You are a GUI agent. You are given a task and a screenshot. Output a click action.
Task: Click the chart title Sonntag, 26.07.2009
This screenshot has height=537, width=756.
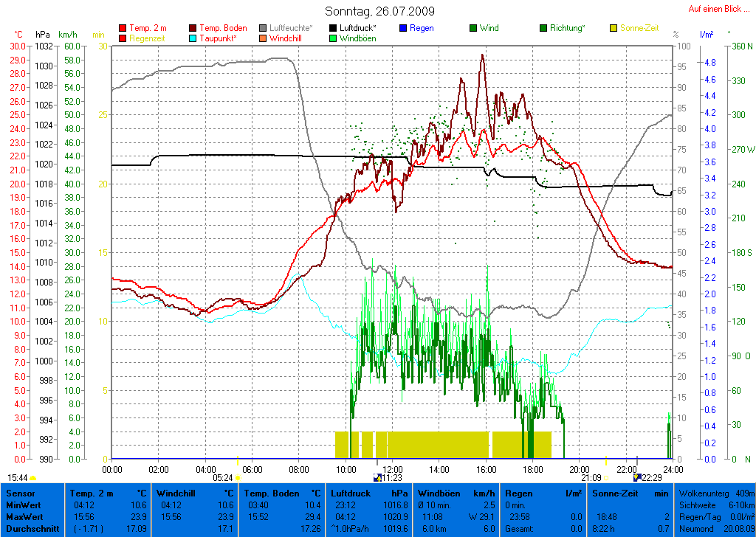click(x=379, y=11)
